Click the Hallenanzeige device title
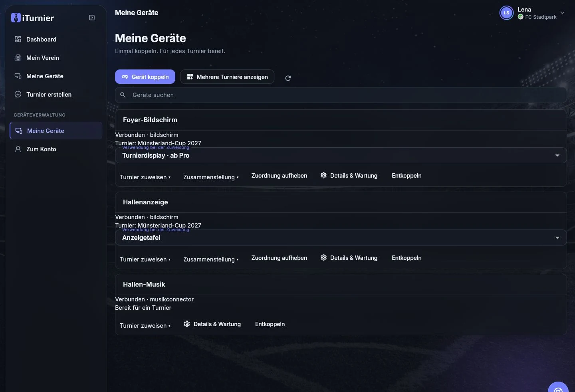Image resolution: width=575 pixels, height=392 pixels. point(145,202)
